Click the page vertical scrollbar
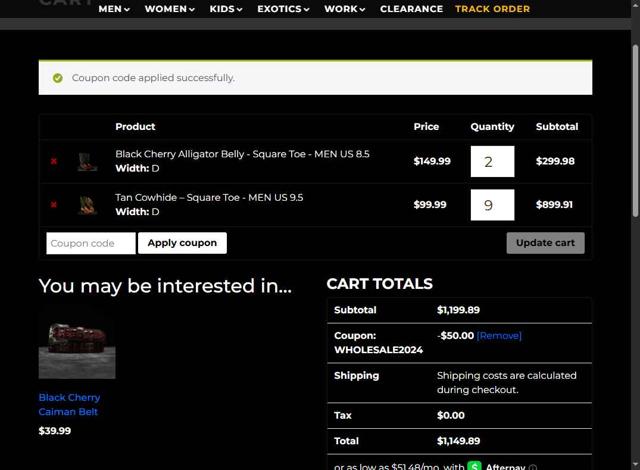640x470 pixels. point(635,131)
